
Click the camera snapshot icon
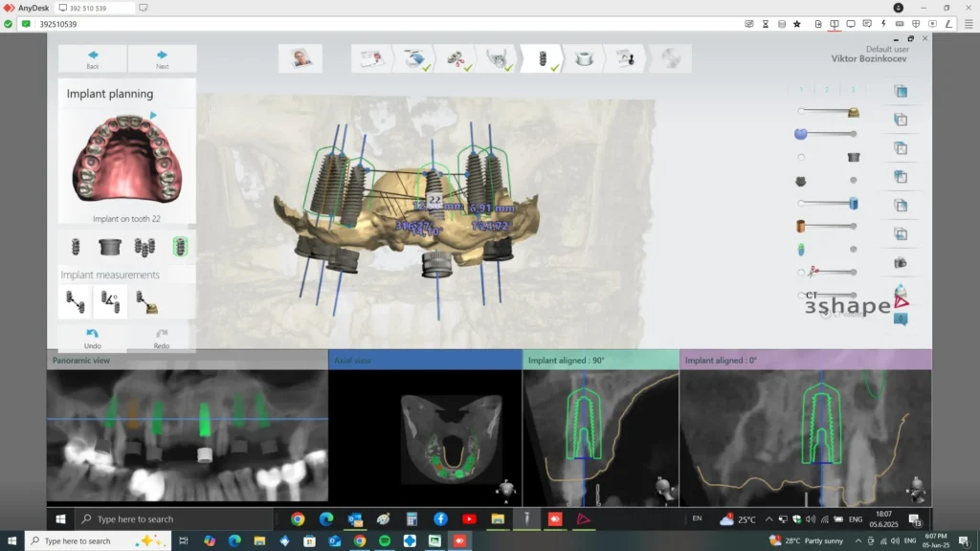pyautogui.click(x=900, y=262)
